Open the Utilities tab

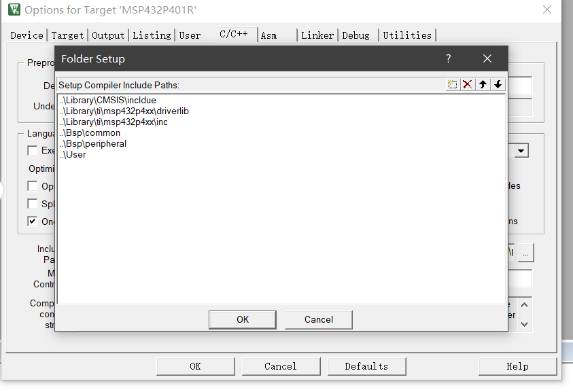click(x=407, y=35)
